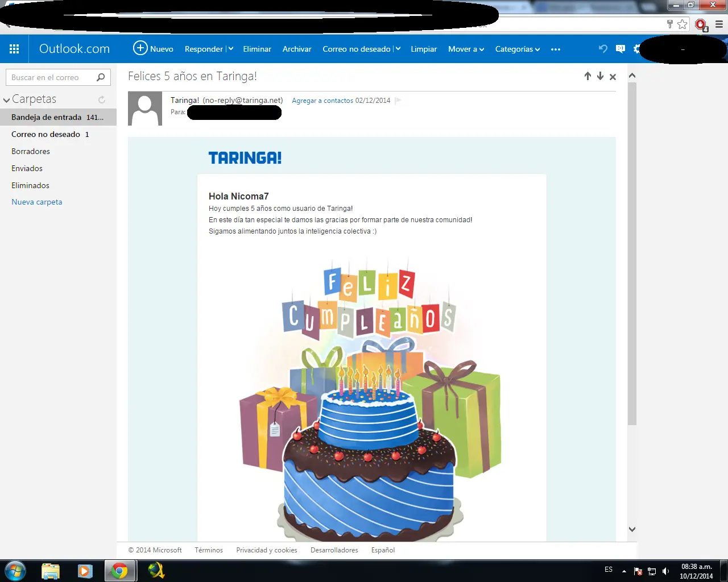
Task: Open the Adblock extension icon
Action: [701, 24]
